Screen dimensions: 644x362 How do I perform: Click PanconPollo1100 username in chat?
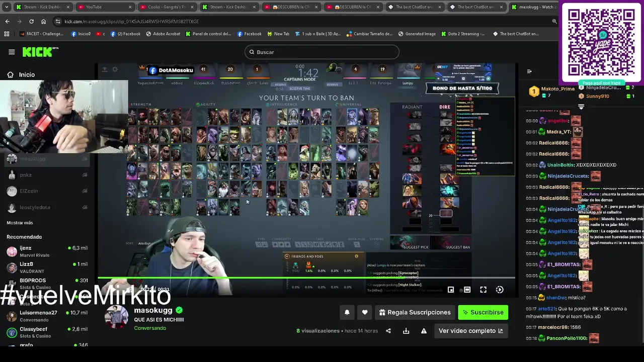coord(567,338)
